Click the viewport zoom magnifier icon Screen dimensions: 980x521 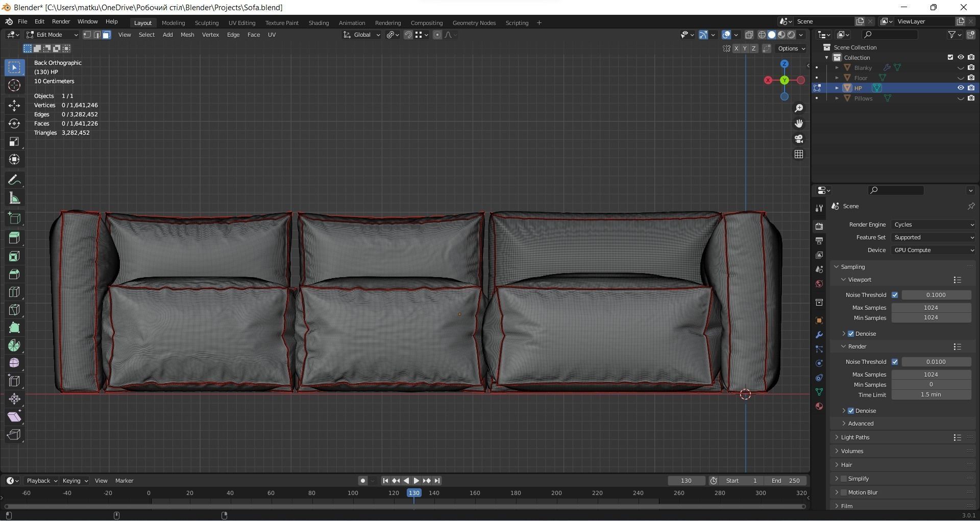tap(799, 108)
